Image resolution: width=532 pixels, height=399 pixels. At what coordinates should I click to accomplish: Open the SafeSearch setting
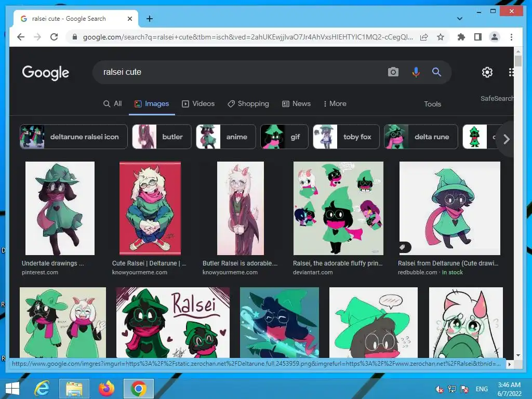pyautogui.click(x=497, y=98)
